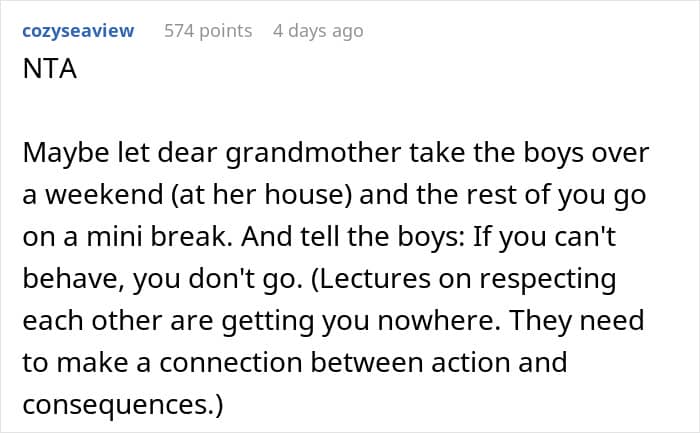
Task: Click the word "Maybe" starting the paragraph
Action: [x=63, y=154]
